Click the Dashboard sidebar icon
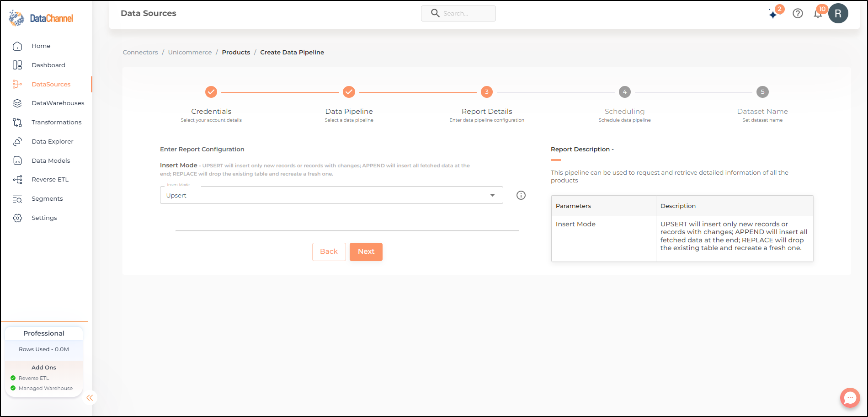The width and height of the screenshot is (868, 417). coord(17,65)
